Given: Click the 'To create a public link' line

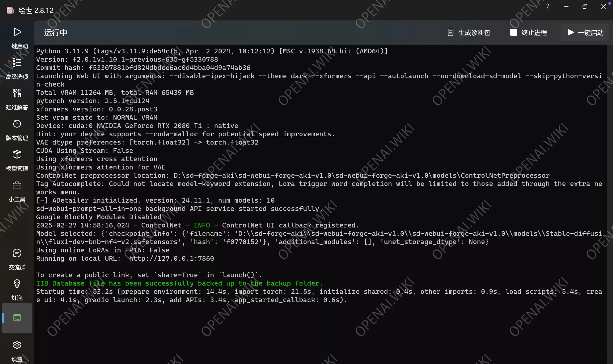Looking at the screenshot, I should tap(149, 275).
